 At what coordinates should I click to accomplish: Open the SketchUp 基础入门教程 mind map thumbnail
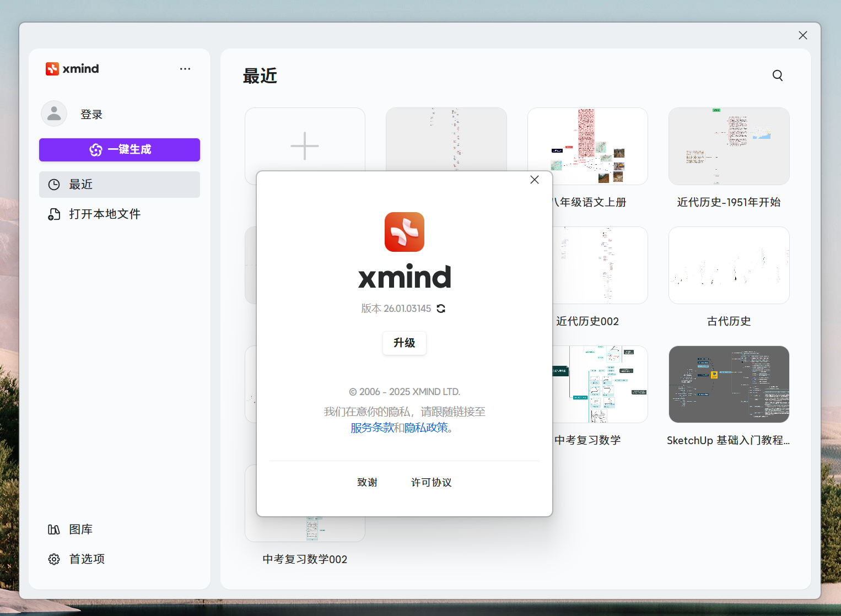tap(729, 385)
